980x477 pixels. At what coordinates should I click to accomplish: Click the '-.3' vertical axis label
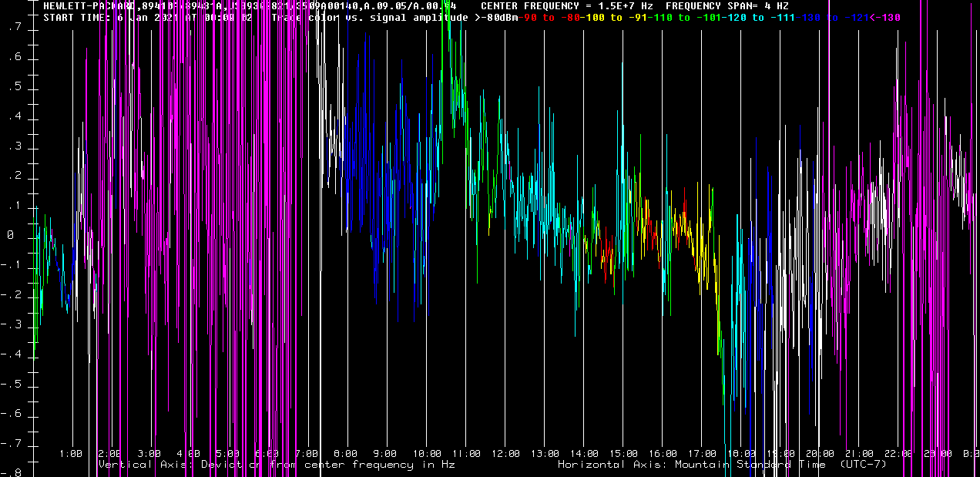[x=10, y=326]
